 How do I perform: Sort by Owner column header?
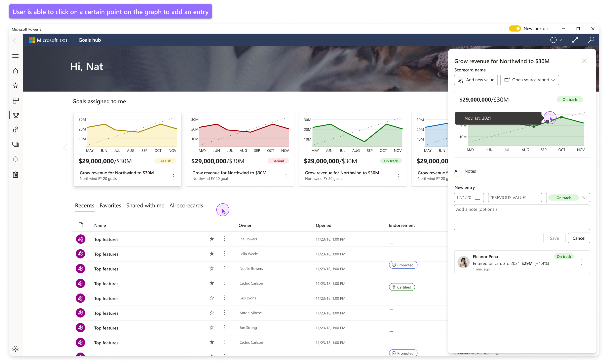(245, 225)
